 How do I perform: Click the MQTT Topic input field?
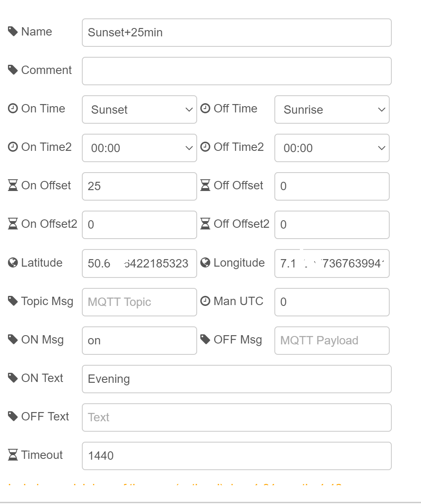[x=139, y=302]
